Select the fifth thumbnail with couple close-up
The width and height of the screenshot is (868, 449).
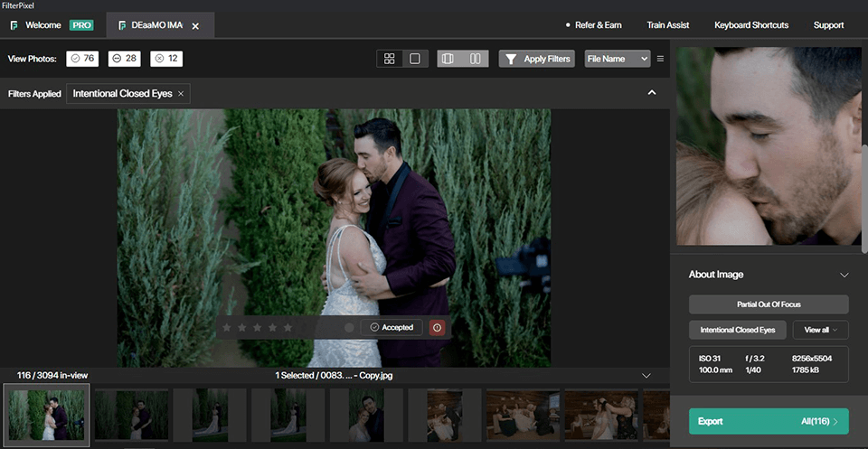pyautogui.click(x=366, y=415)
